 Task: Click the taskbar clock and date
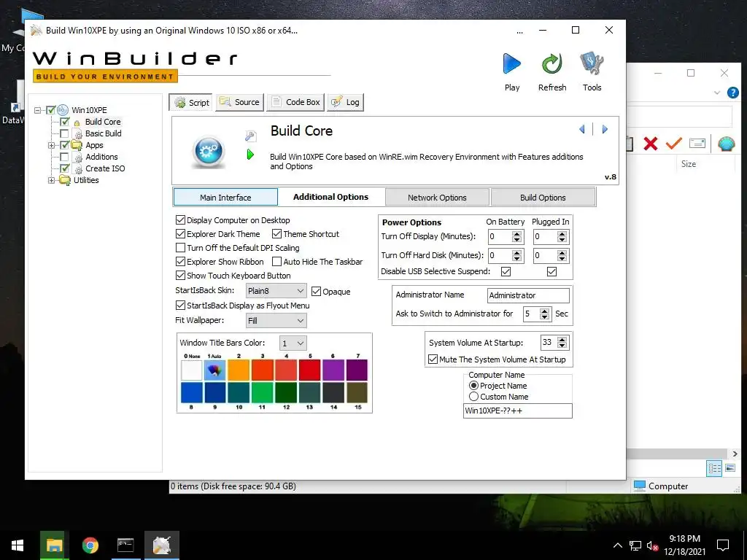(684, 545)
